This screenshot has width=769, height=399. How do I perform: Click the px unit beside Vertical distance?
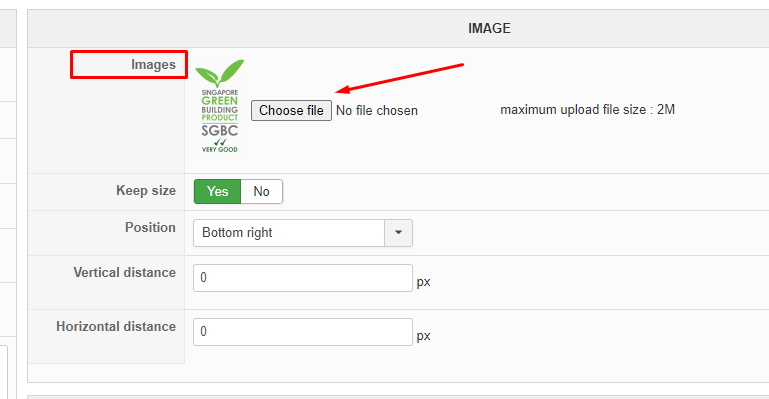423,282
